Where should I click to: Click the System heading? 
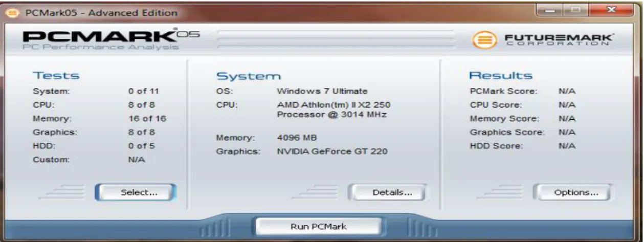(x=249, y=76)
